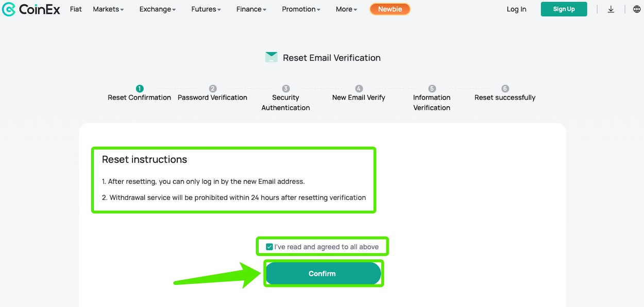Click the CoinEx logo

click(x=31, y=9)
